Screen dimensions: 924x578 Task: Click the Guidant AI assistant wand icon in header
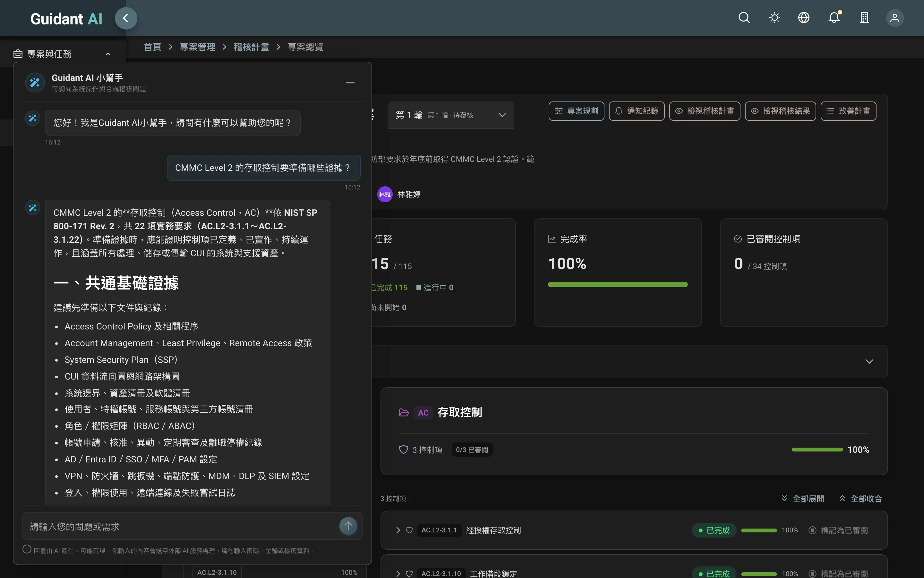(35, 83)
